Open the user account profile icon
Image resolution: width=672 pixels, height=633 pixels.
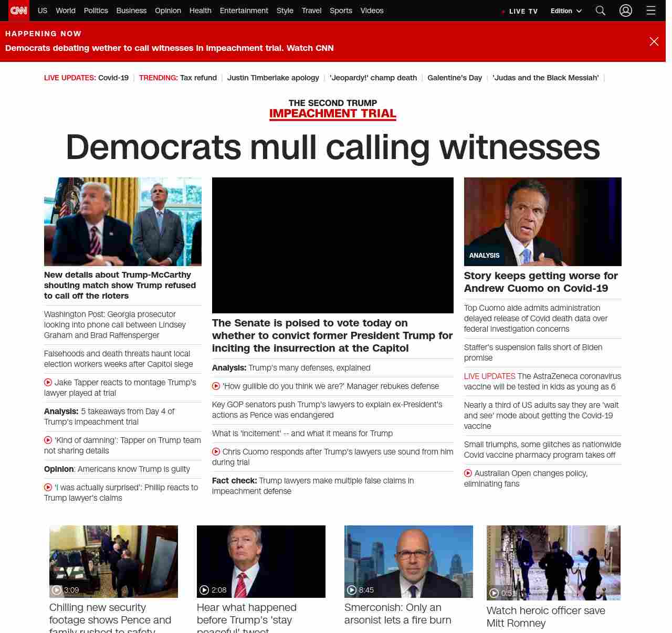[625, 10]
